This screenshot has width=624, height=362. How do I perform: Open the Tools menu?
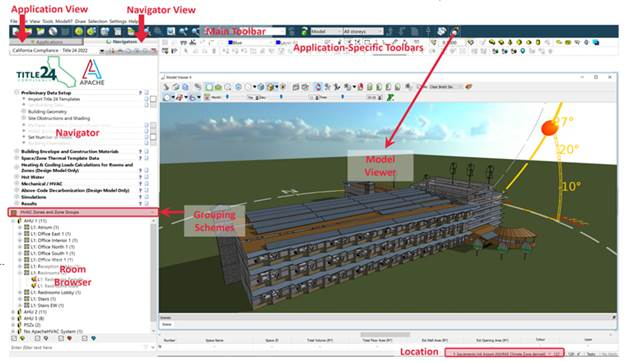pos(48,21)
